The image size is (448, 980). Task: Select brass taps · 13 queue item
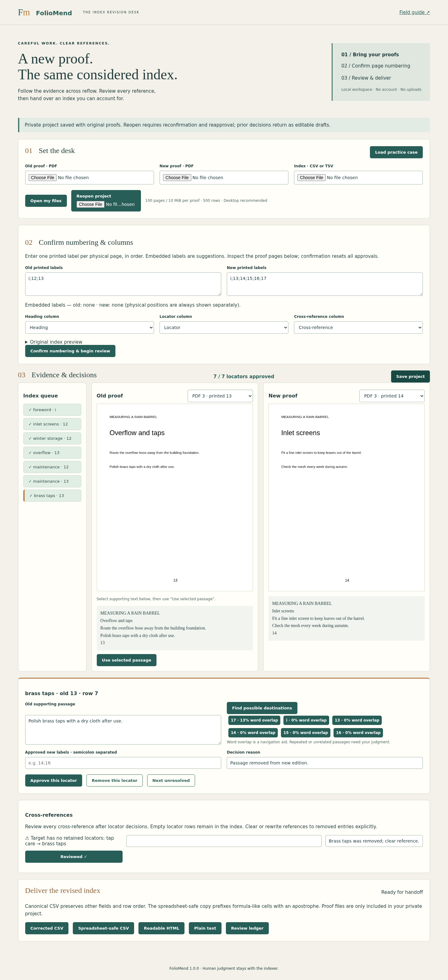coord(52,496)
